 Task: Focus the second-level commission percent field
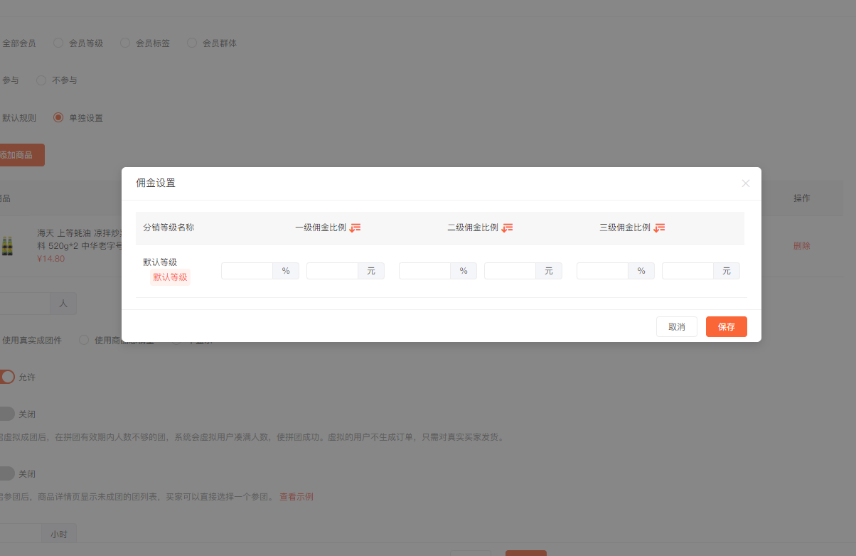click(425, 271)
